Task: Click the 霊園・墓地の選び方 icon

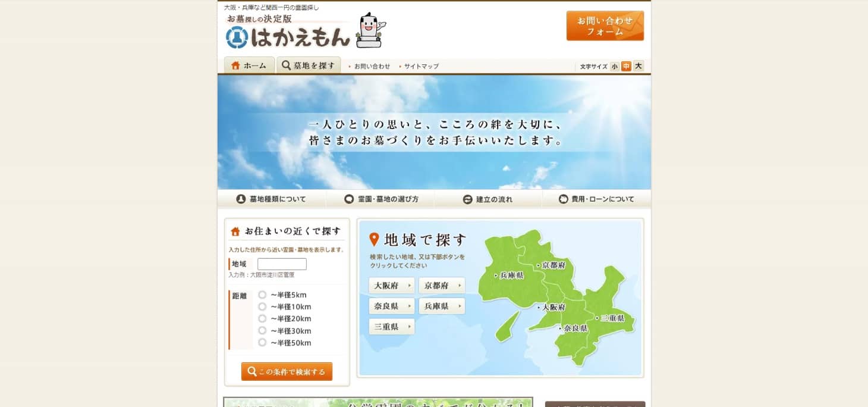Action: coord(348,199)
